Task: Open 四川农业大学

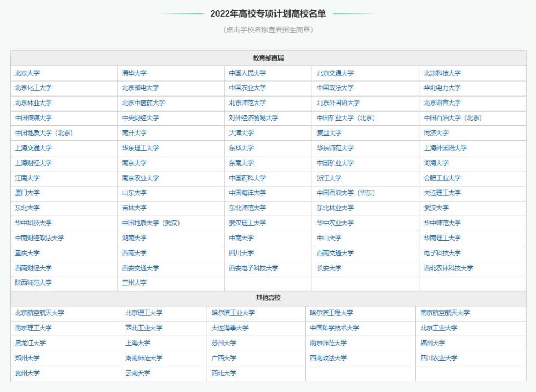Action: pyautogui.click(x=438, y=358)
